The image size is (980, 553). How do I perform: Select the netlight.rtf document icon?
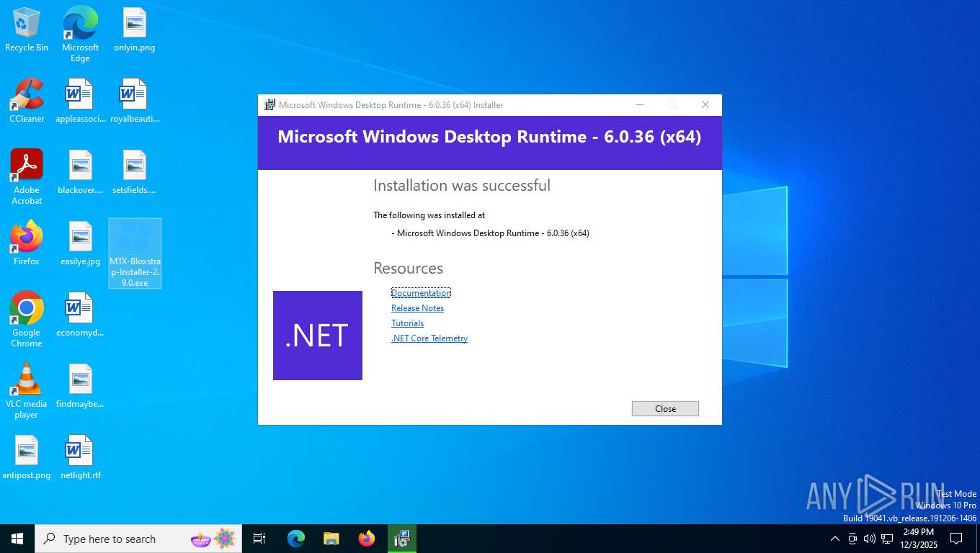[x=80, y=457]
